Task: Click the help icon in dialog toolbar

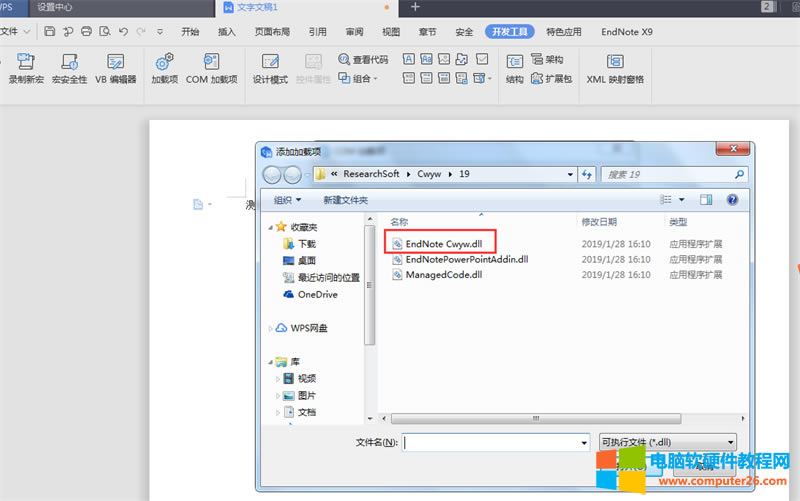Action: [732, 200]
